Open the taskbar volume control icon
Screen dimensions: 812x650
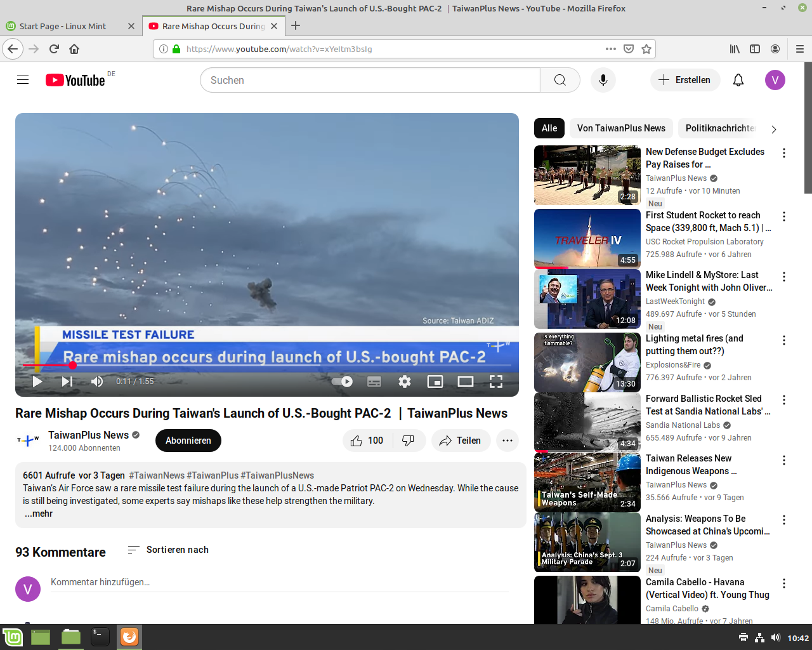[x=775, y=637]
